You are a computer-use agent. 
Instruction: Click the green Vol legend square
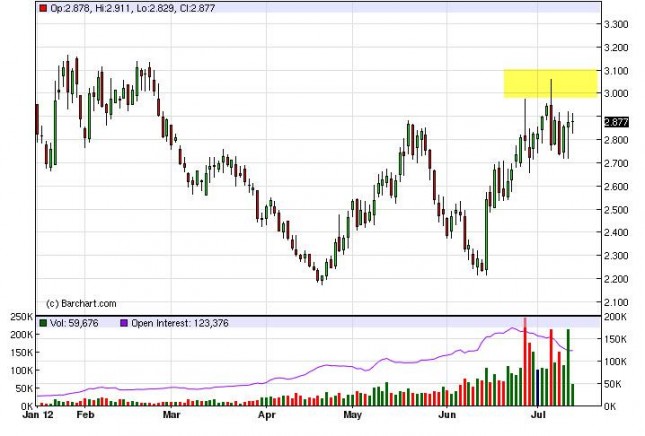coord(43,323)
